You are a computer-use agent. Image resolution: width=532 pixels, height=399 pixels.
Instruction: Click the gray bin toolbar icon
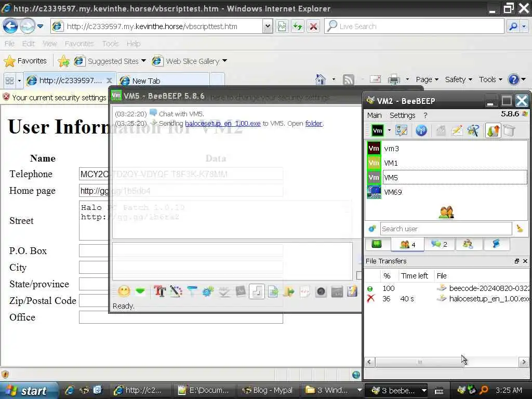[509, 130]
